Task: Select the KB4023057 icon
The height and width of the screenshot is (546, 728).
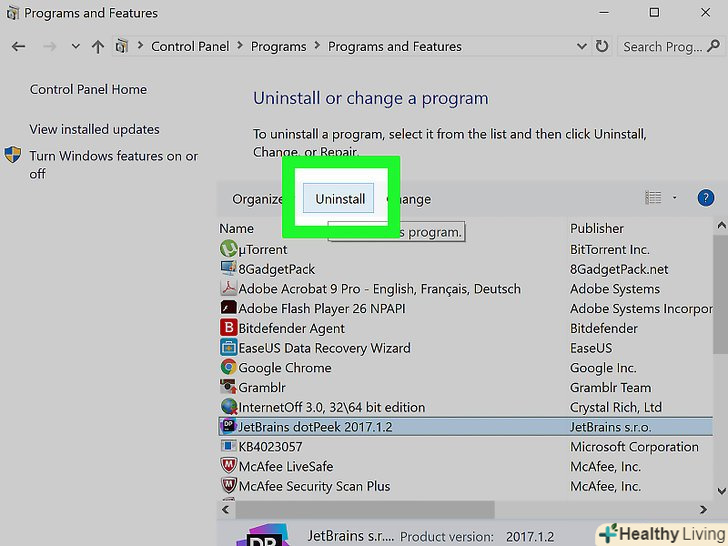Action: [x=228, y=446]
